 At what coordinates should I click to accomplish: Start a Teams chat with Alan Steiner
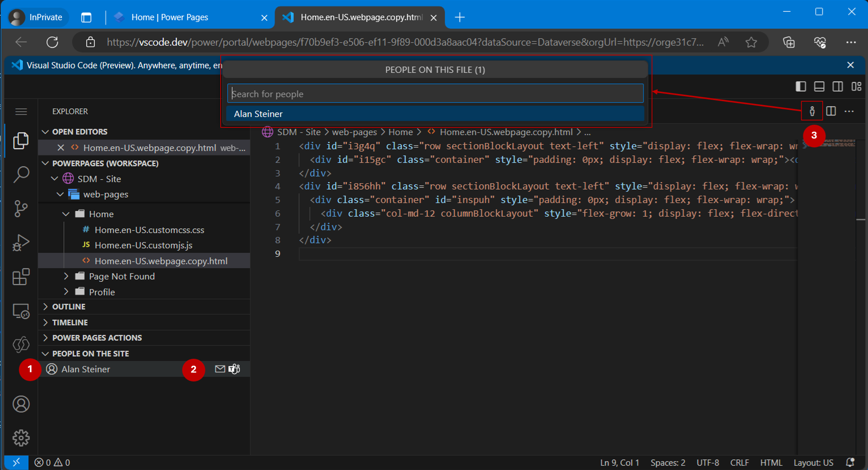(234, 369)
